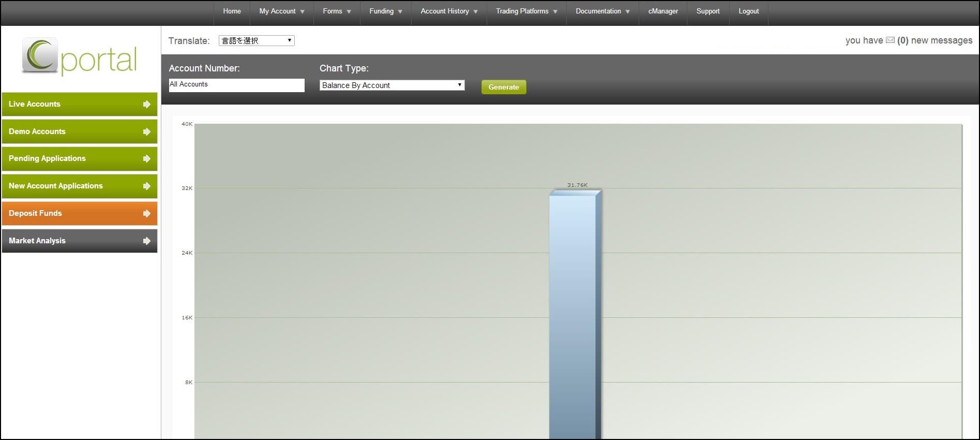Viewport: 980px width, 440px height.
Task: Click Logout in top menu
Action: (749, 11)
